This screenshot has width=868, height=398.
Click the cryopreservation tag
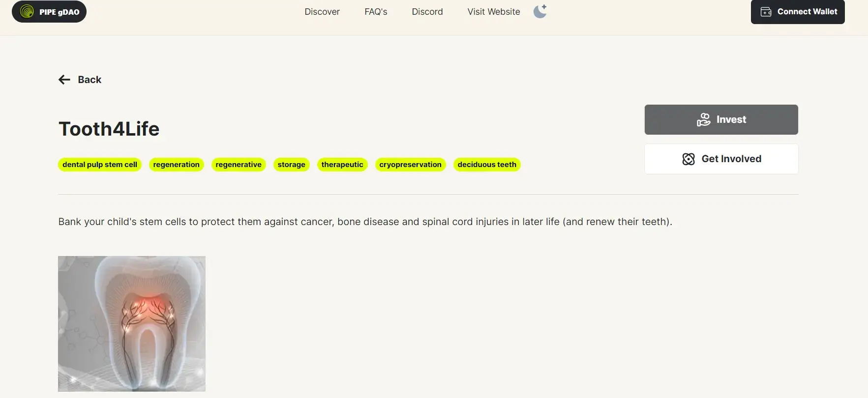pyautogui.click(x=410, y=165)
